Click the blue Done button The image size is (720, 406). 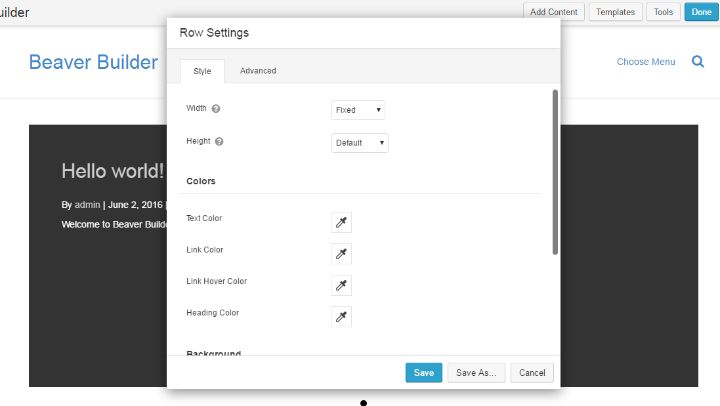point(701,12)
